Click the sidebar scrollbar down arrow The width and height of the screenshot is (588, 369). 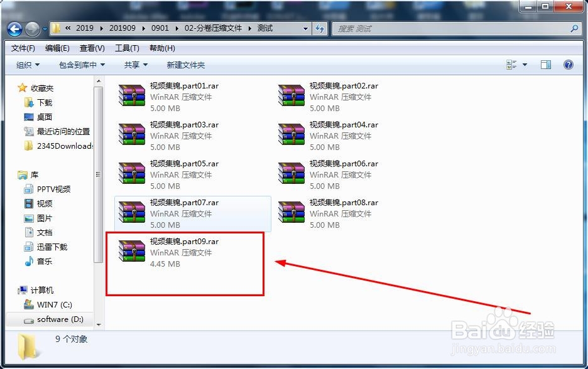[x=98, y=324]
